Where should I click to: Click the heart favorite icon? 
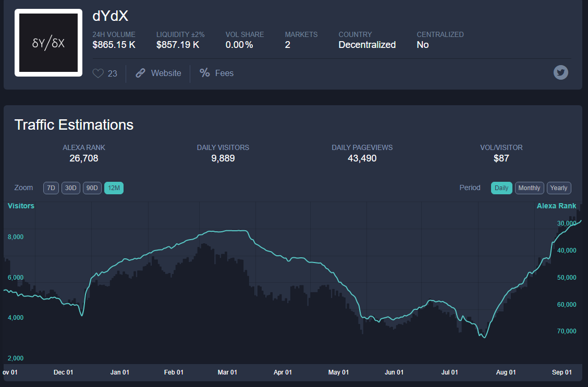[x=98, y=73]
